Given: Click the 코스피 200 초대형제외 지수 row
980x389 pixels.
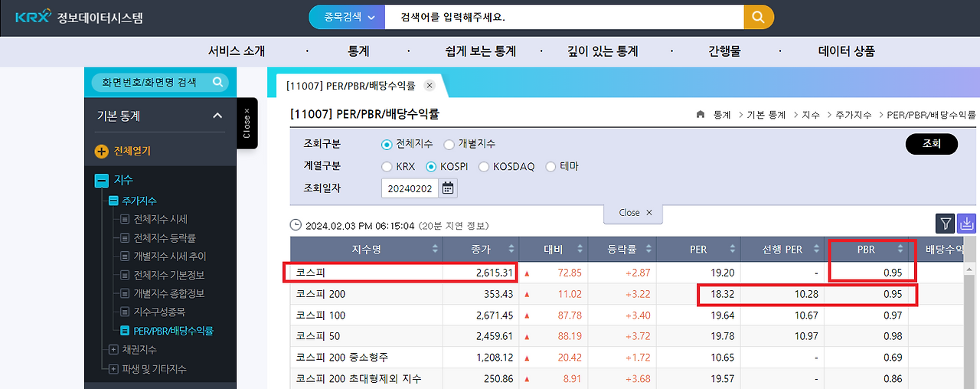Looking at the screenshot, I should [358, 378].
